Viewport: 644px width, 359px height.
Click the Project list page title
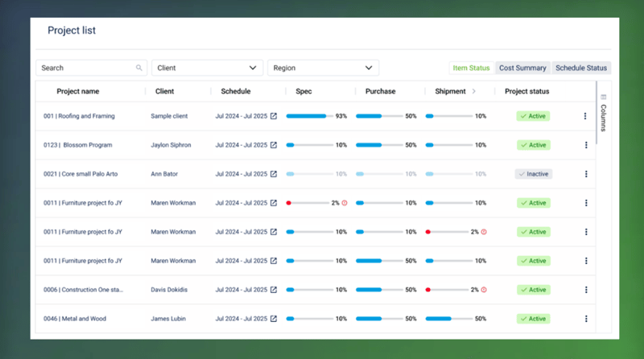[x=72, y=31]
